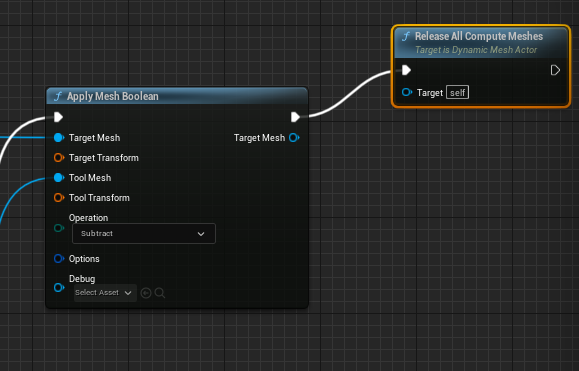Select the Target Mesh output pin

tap(294, 138)
